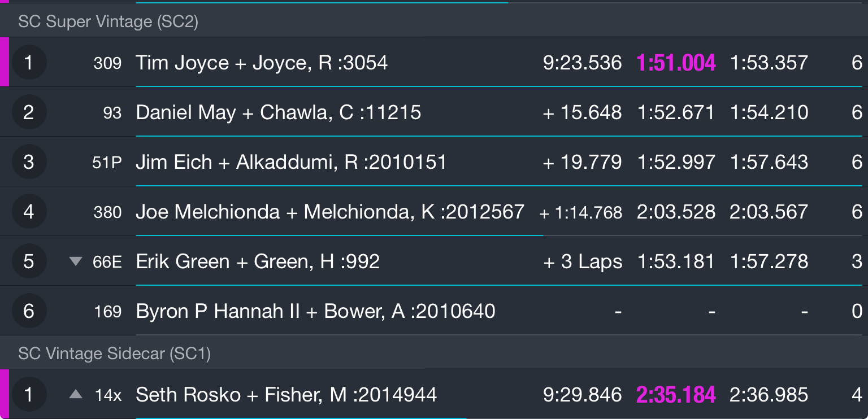
Task: Click the purple best lap 1:51.004
Action: coord(676,63)
